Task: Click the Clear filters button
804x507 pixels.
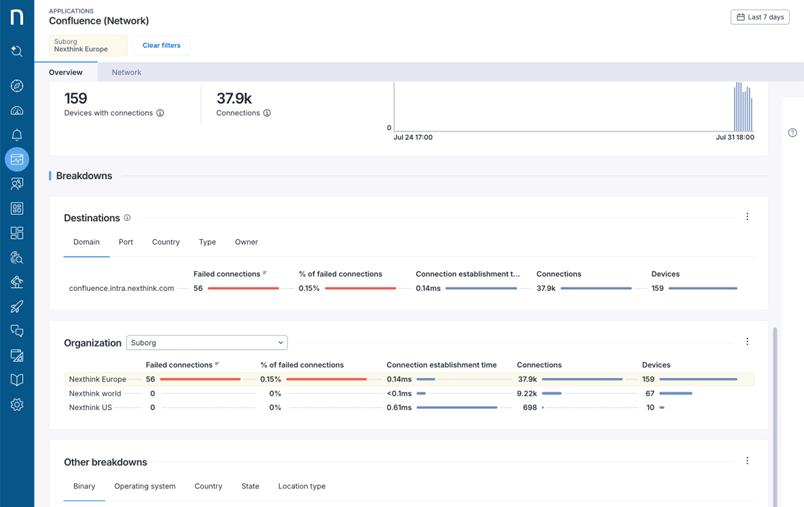Action: point(161,45)
